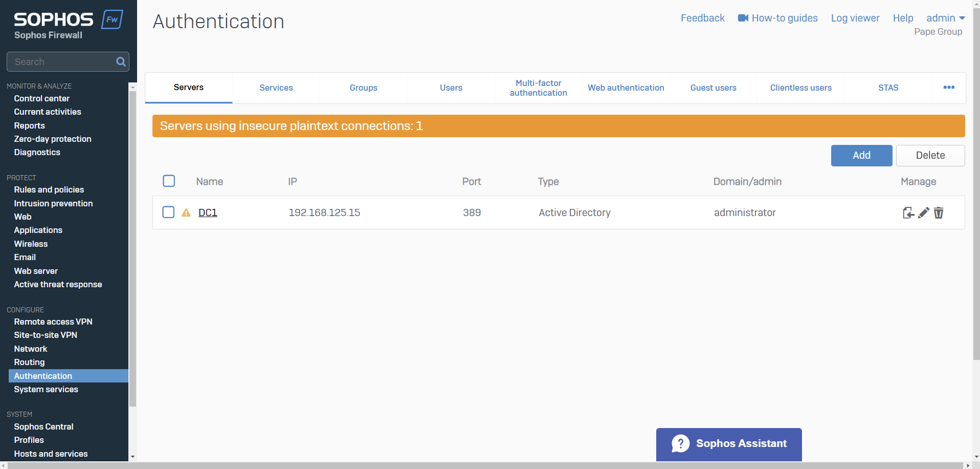Open Active threat response in sidebar

[x=58, y=284]
